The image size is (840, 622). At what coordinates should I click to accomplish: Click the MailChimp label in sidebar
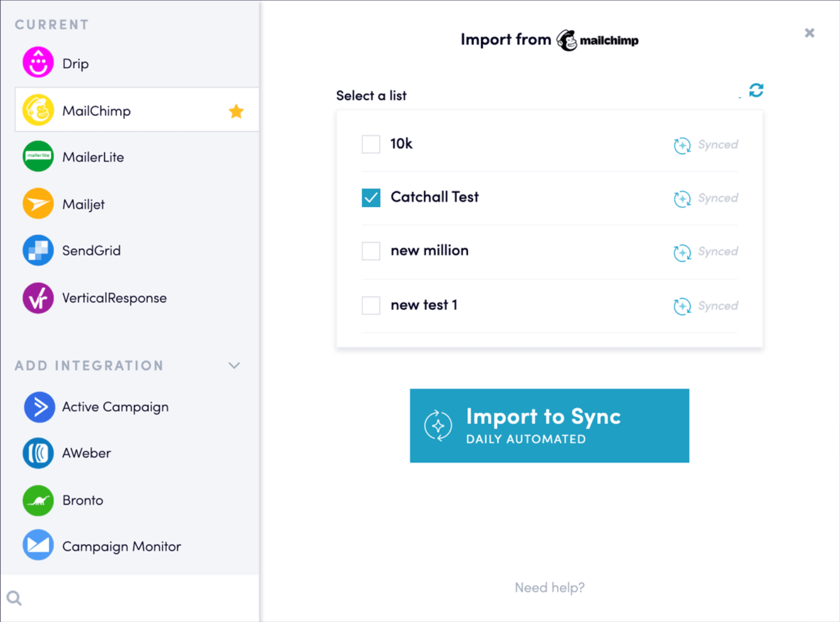(96, 111)
